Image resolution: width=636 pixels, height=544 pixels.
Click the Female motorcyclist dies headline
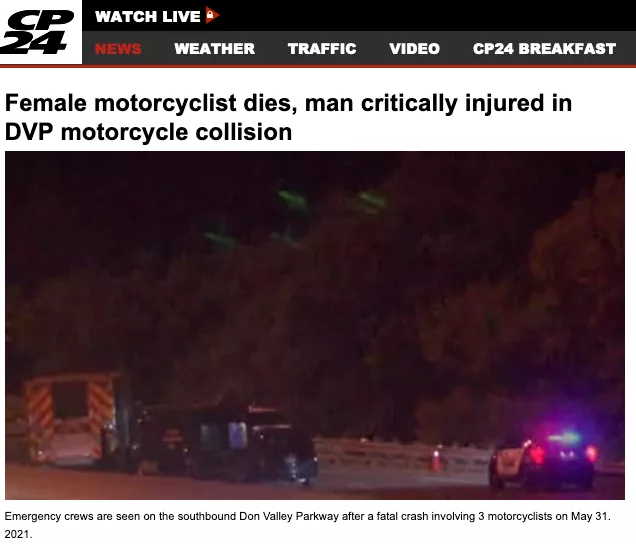288,103
